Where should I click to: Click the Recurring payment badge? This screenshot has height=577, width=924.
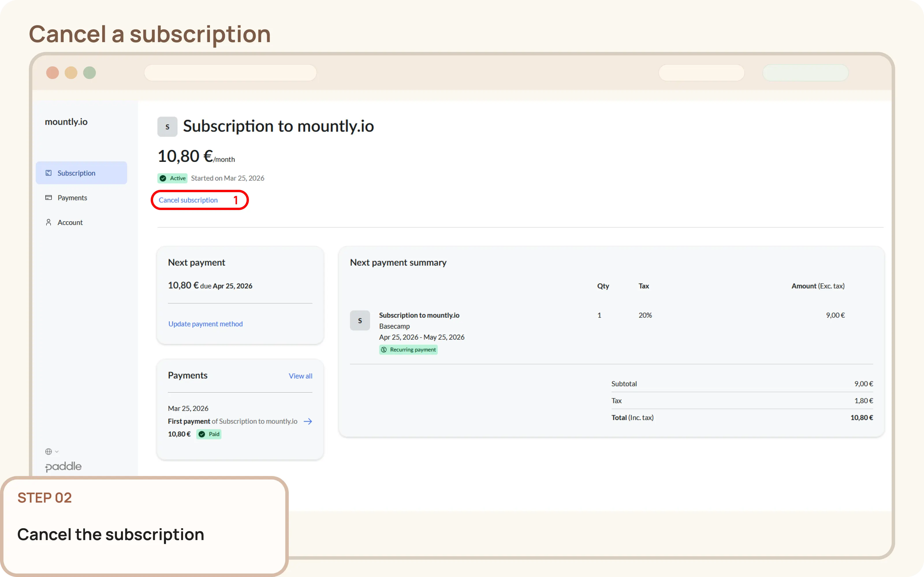408,350
